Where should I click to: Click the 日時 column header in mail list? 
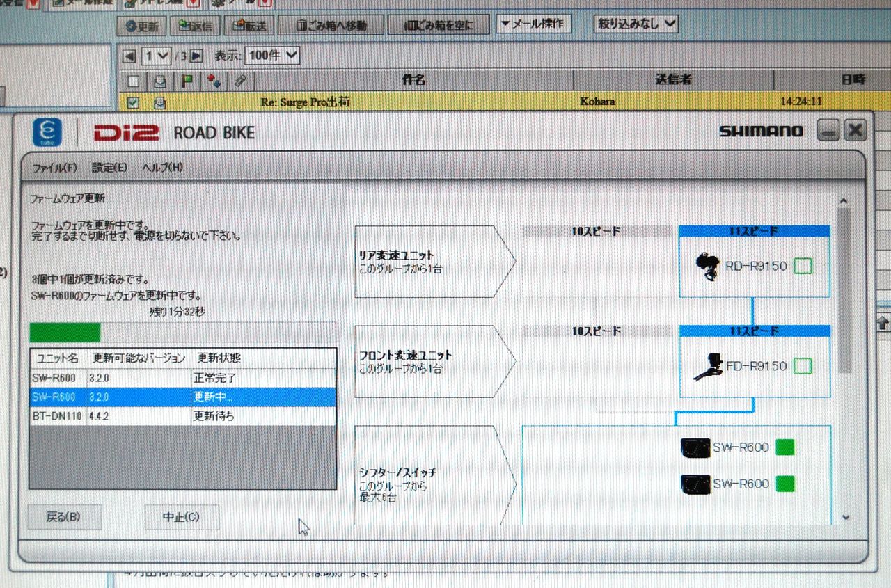(852, 81)
